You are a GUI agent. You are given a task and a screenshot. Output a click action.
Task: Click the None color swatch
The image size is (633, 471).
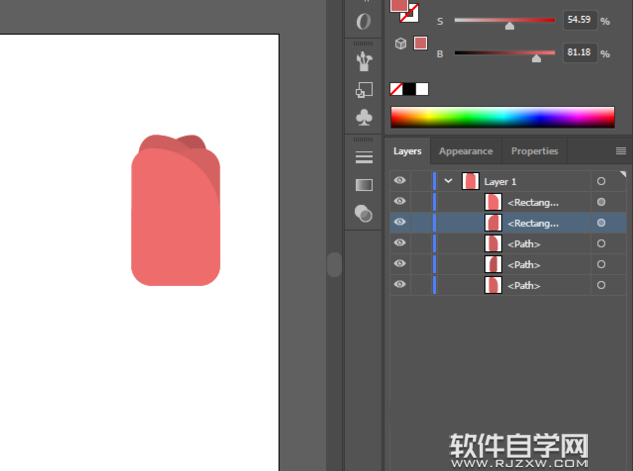coord(396,89)
